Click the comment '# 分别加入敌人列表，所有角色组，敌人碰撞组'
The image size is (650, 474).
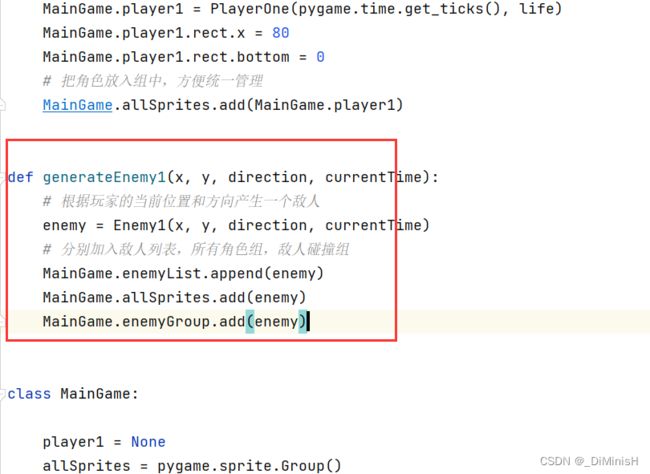tap(196, 250)
